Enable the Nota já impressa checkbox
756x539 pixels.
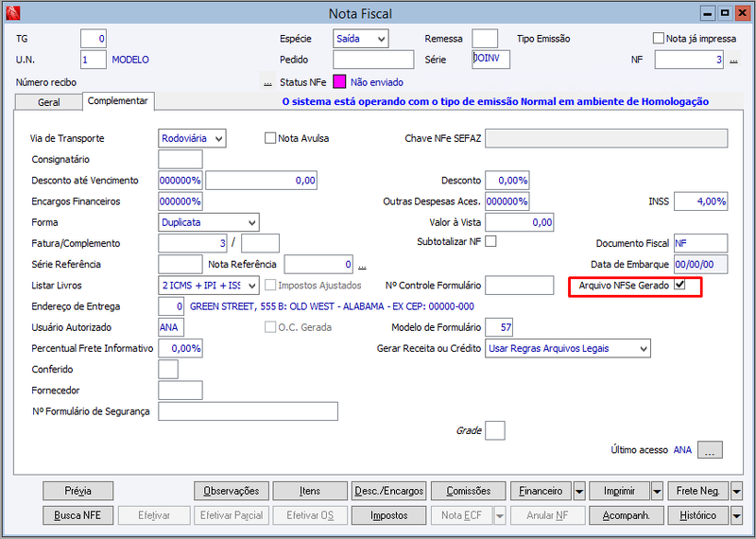tap(658, 38)
